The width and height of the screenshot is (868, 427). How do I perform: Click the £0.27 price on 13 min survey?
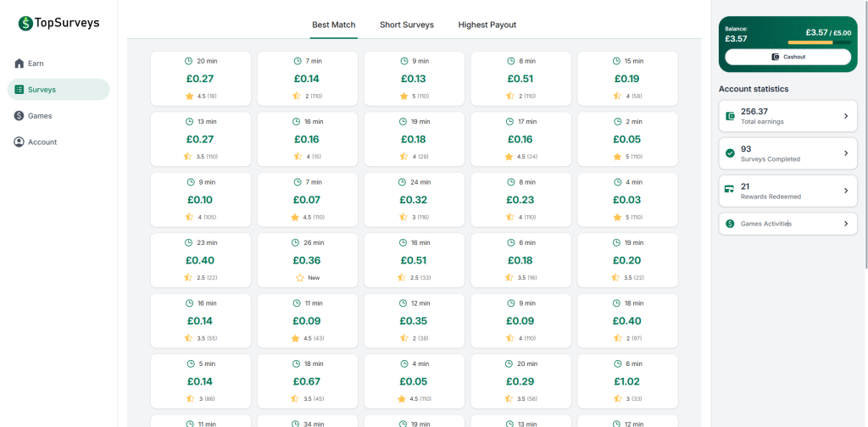click(x=200, y=140)
